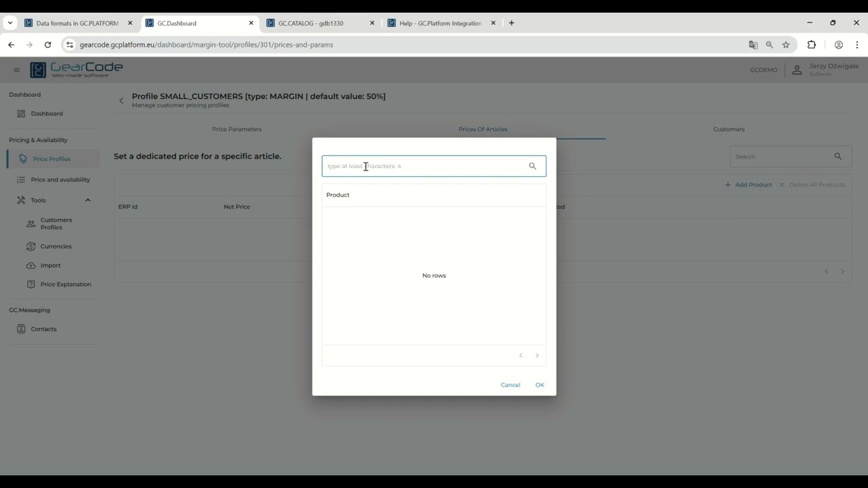868x488 pixels.
Task: Open a new browser tab
Action: coord(511,23)
